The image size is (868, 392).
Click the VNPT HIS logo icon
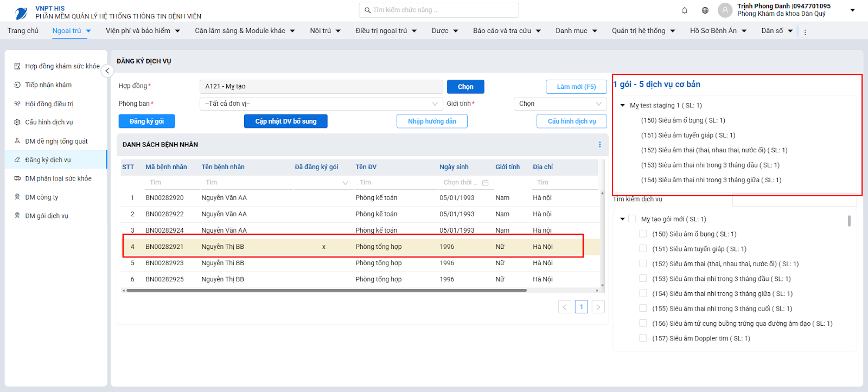point(21,13)
